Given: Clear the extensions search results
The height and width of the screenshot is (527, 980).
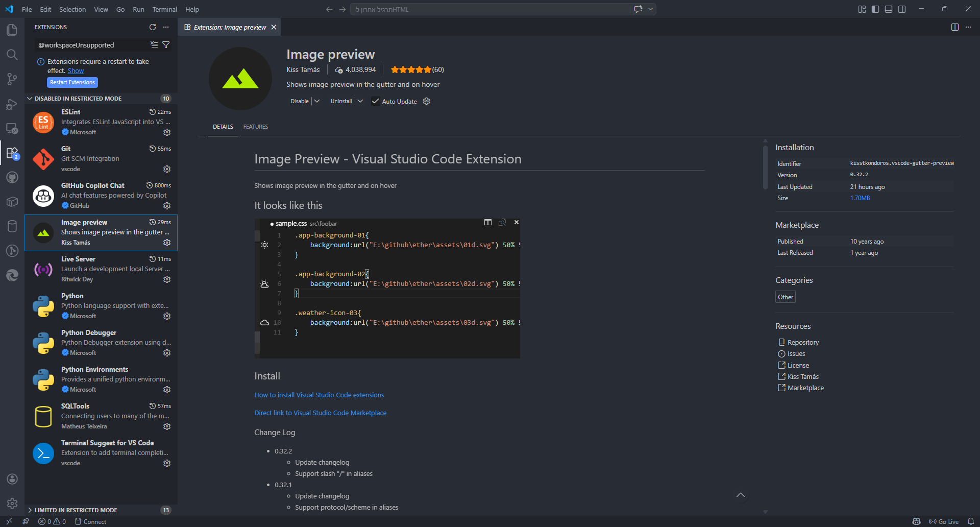Looking at the screenshot, I should (154, 45).
